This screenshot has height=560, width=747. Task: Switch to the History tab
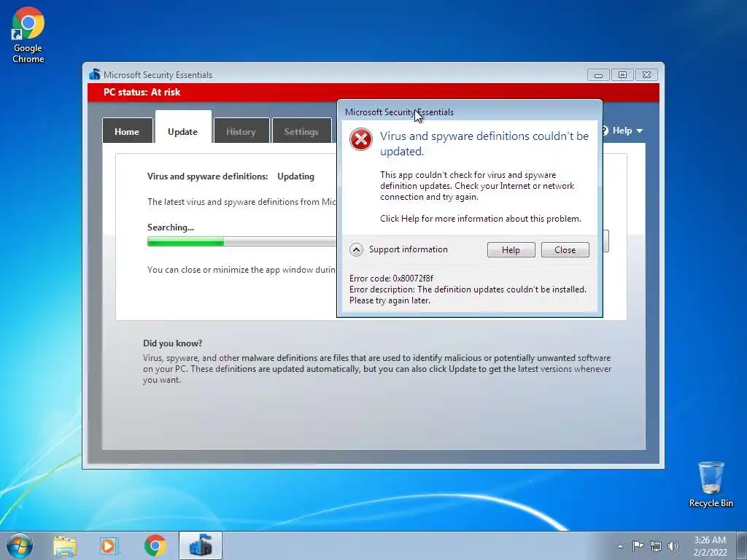(x=241, y=131)
